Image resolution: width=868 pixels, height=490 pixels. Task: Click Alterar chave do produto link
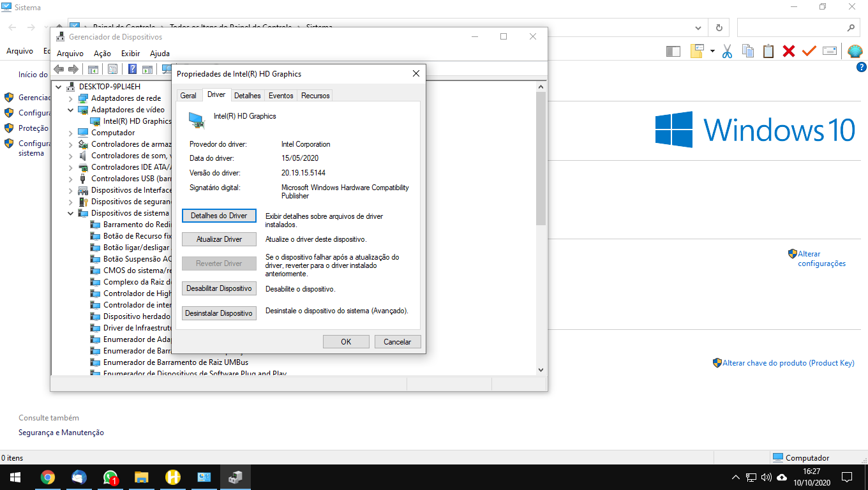click(x=788, y=363)
